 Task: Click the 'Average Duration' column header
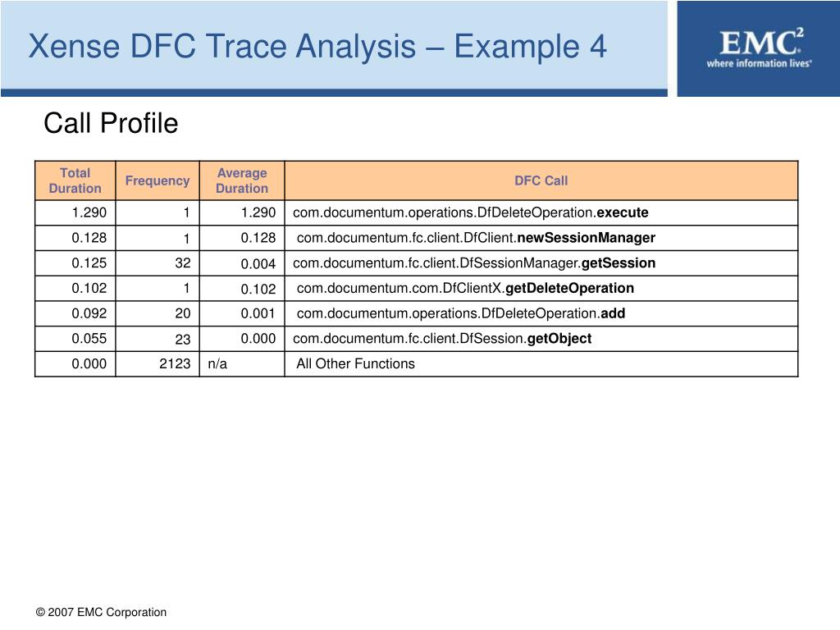pos(242,180)
